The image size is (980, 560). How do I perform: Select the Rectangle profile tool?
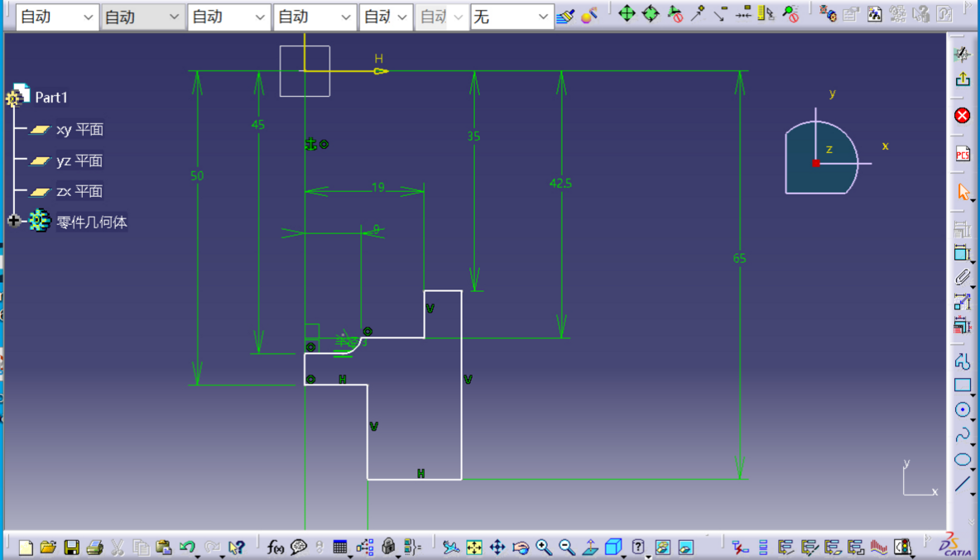coord(962,385)
